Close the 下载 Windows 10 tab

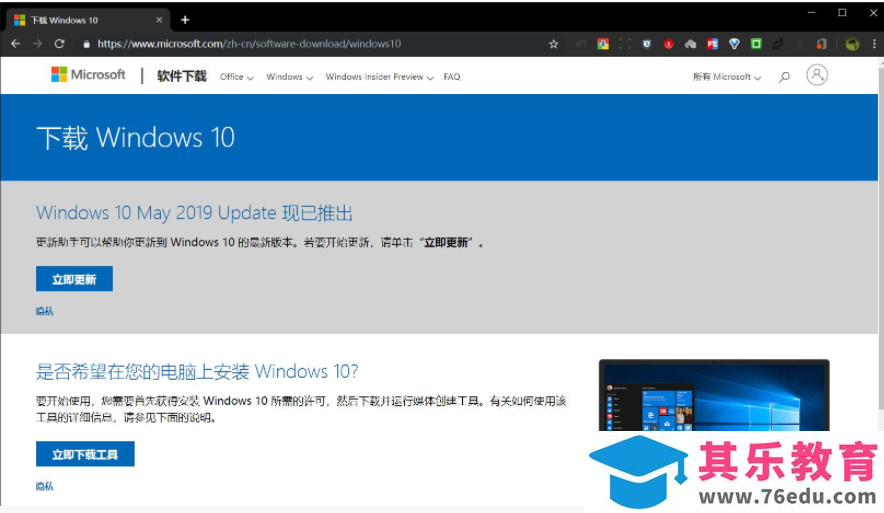pos(159,20)
